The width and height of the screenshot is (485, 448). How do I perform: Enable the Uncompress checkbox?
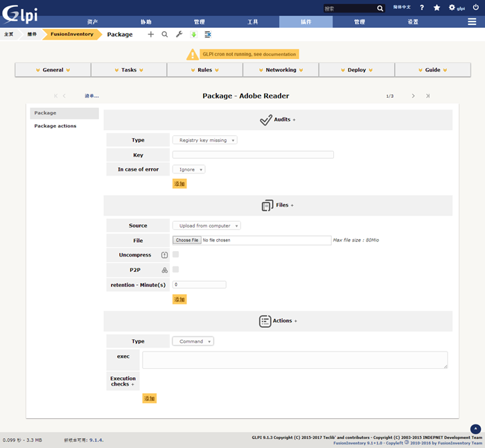coord(176,255)
